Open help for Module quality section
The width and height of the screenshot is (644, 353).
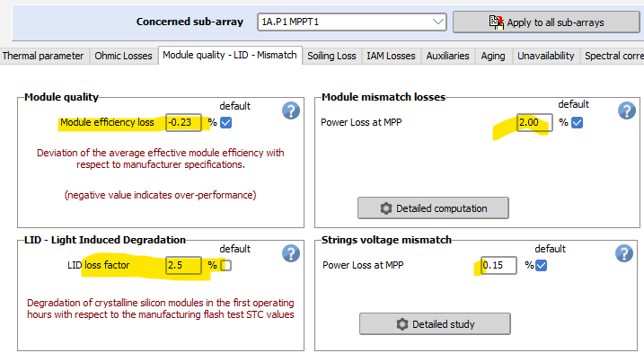[291, 110]
